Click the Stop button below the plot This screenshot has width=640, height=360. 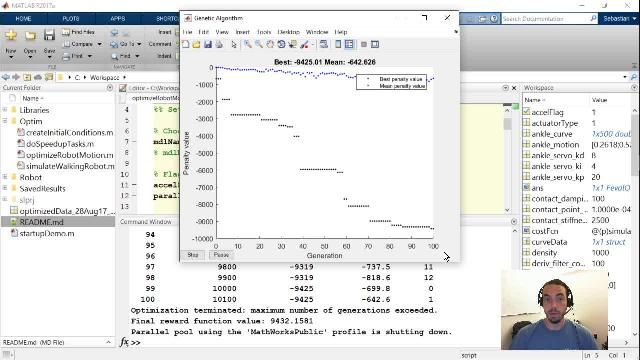[x=193, y=255]
